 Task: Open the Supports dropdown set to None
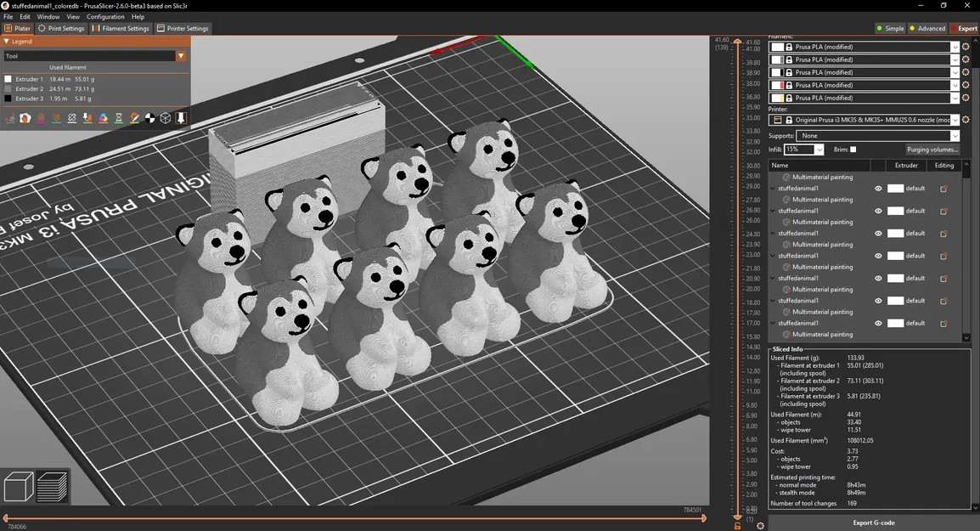click(x=877, y=136)
